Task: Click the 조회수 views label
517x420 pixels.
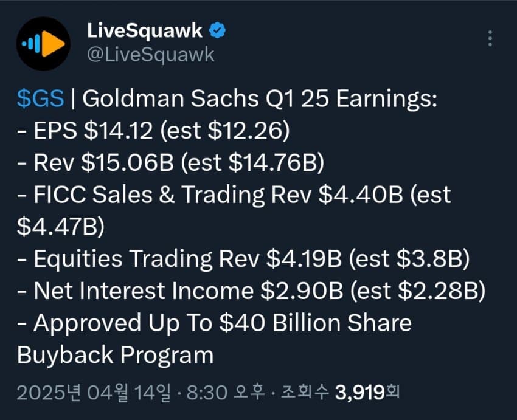Action: (305, 392)
